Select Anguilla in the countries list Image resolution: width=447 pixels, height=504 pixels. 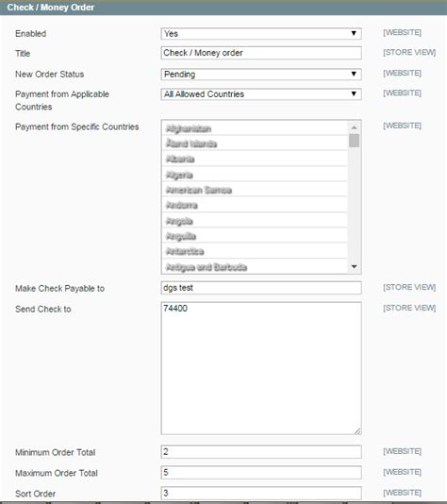[255, 236]
